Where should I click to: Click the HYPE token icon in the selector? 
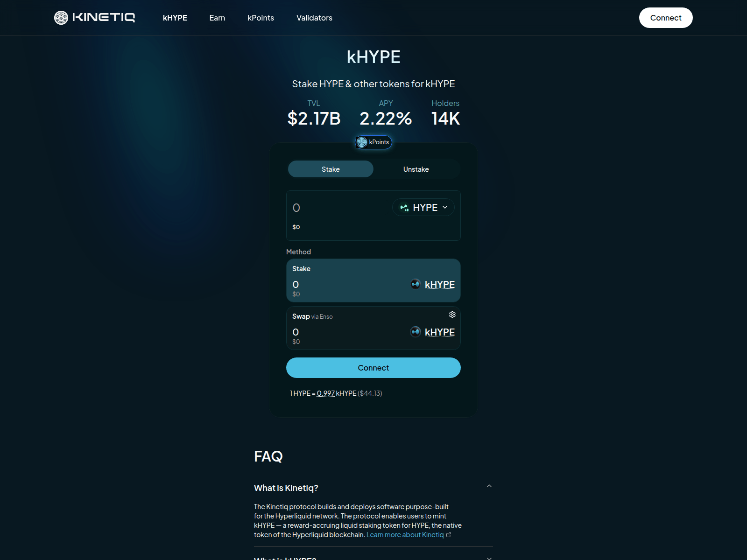[x=404, y=207]
